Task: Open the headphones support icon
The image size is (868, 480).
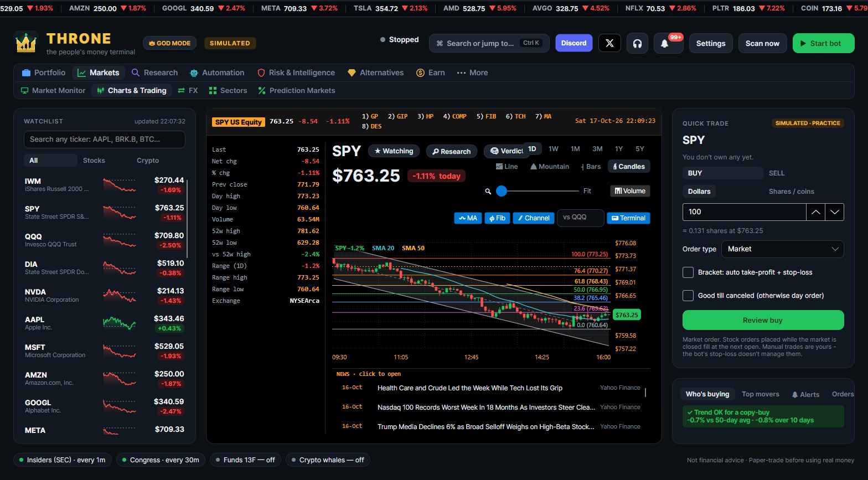Action: coord(637,43)
